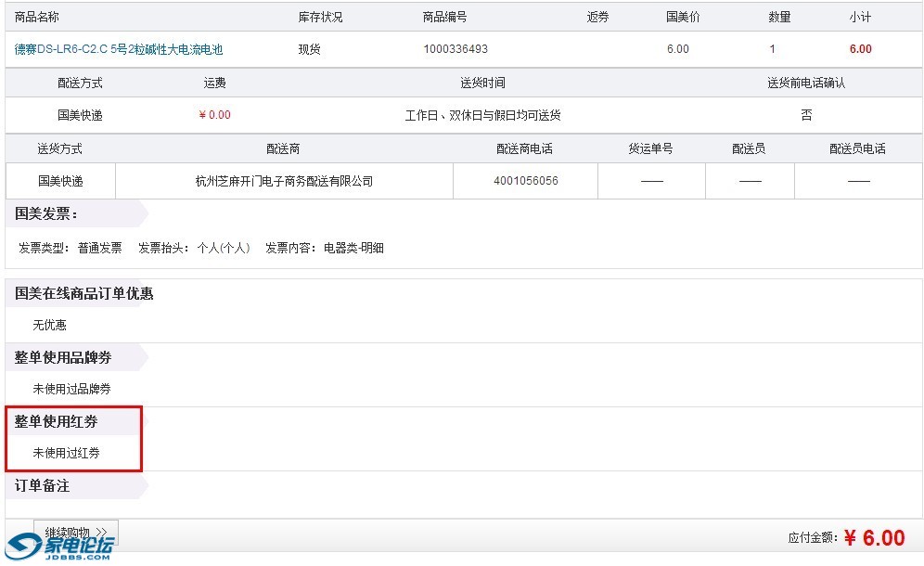Click carrier phone 4001056056
The width and height of the screenshot is (924, 566).
click(x=526, y=180)
